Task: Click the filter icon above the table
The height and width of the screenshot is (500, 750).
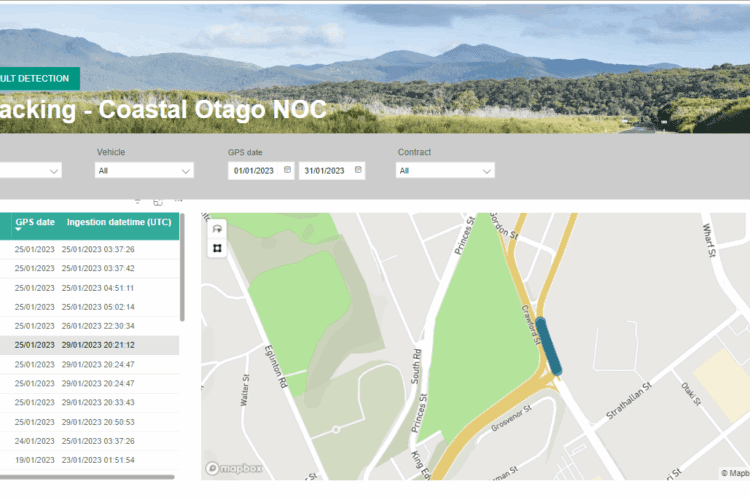Action: pos(137,203)
